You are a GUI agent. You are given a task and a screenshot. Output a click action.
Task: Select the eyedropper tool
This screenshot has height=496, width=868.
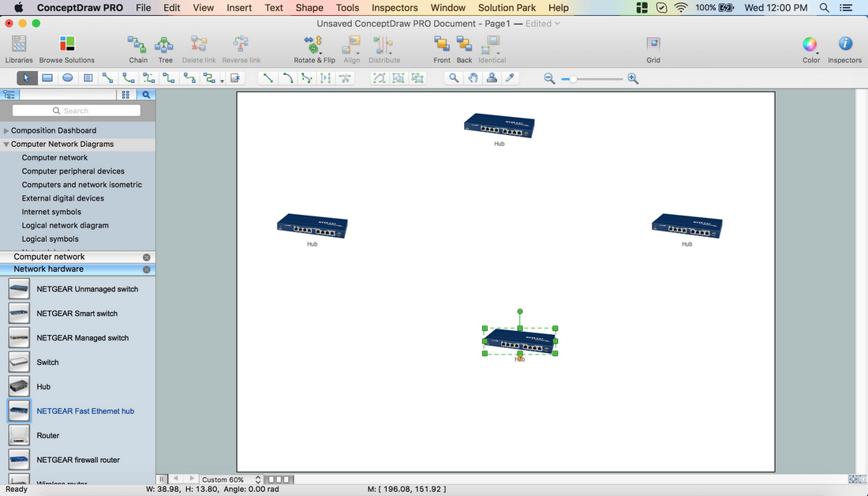[511, 78]
